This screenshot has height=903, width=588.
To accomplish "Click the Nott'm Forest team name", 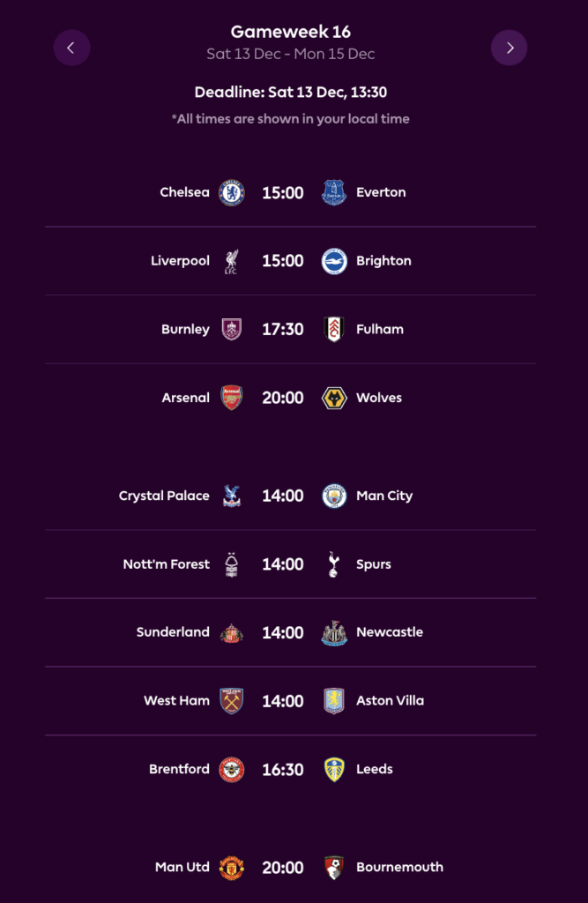I will [x=167, y=564].
